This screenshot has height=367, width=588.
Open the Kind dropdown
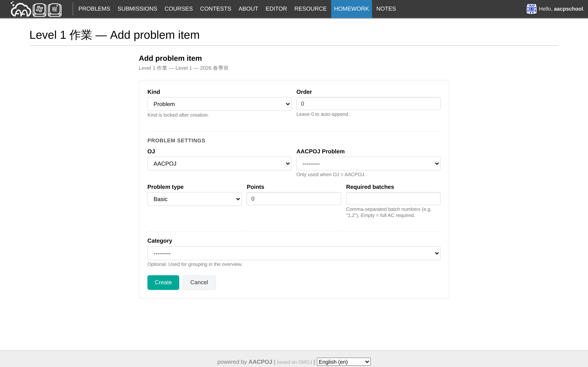[x=219, y=104]
